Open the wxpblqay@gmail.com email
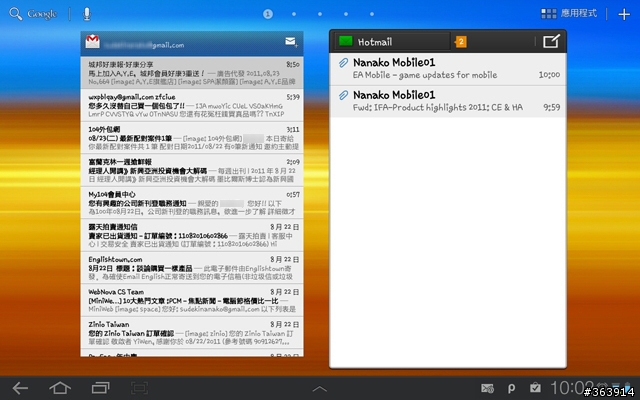Image resolution: width=640 pixels, height=400 pixels. (192, 105)
